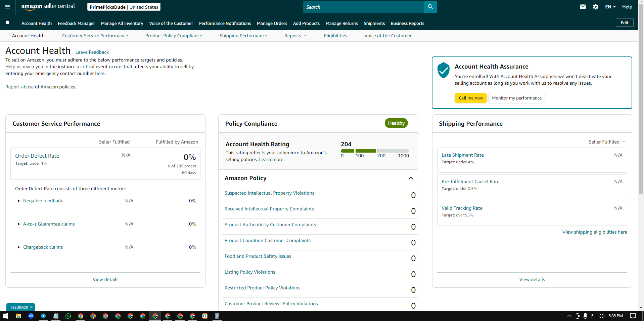Switch to Eligibilities tab
Viewport: 644px width, 321px height.
[335, 36]
